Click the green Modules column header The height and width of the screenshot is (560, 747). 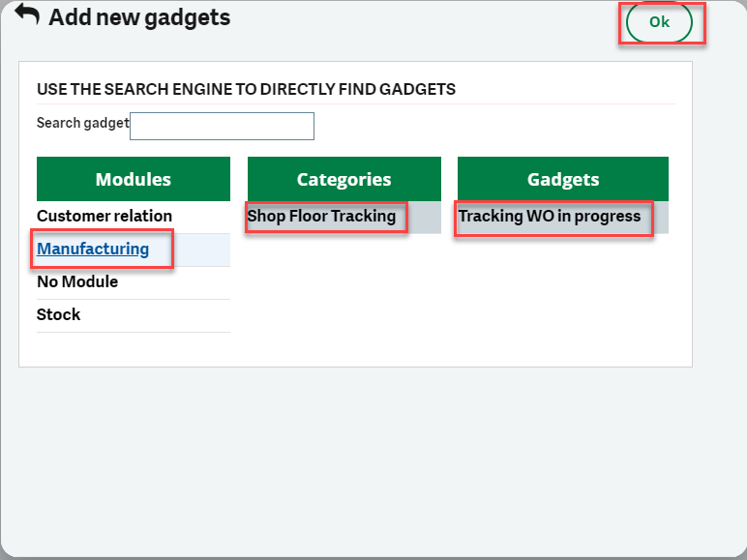pos(133,179)
